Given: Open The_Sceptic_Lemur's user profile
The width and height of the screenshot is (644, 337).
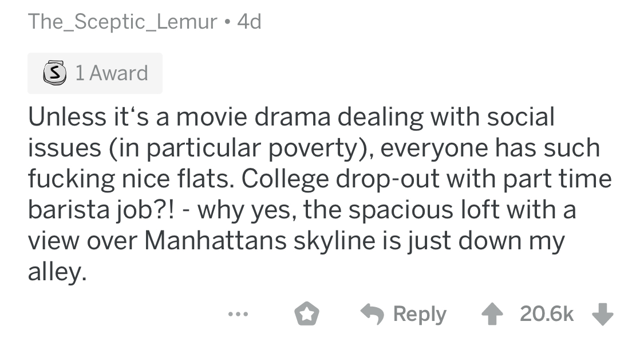Looking at the screenshot, I should point(123,22).
